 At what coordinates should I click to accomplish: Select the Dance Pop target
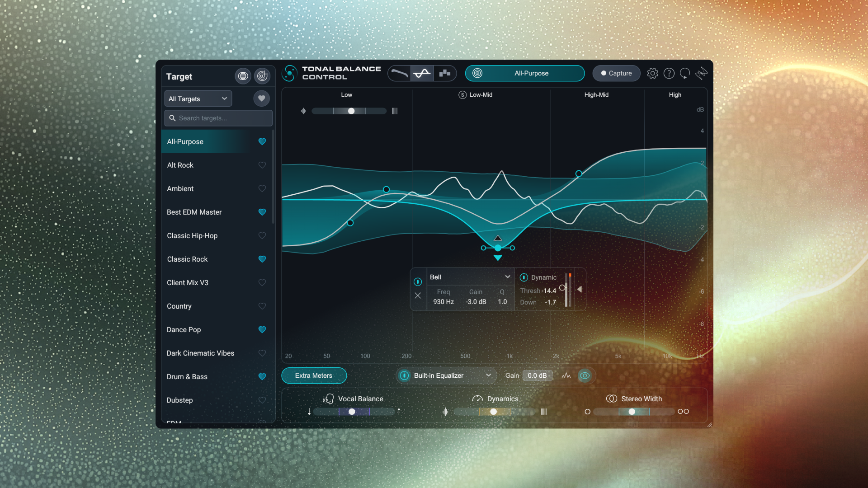tap(217, 329)
